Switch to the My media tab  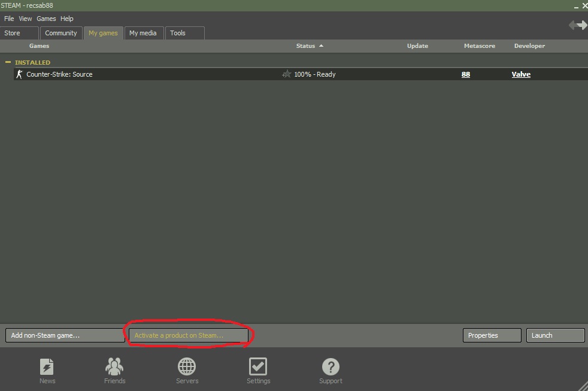click(144, 33)
